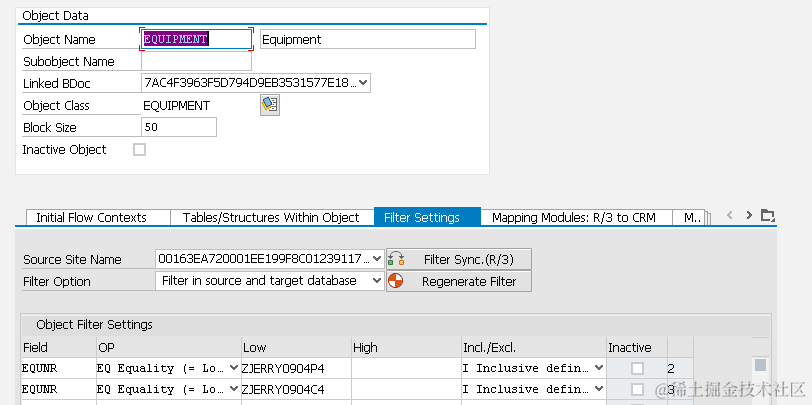Click the Block Size field
The image size is (812, 405).
[179, 127]
